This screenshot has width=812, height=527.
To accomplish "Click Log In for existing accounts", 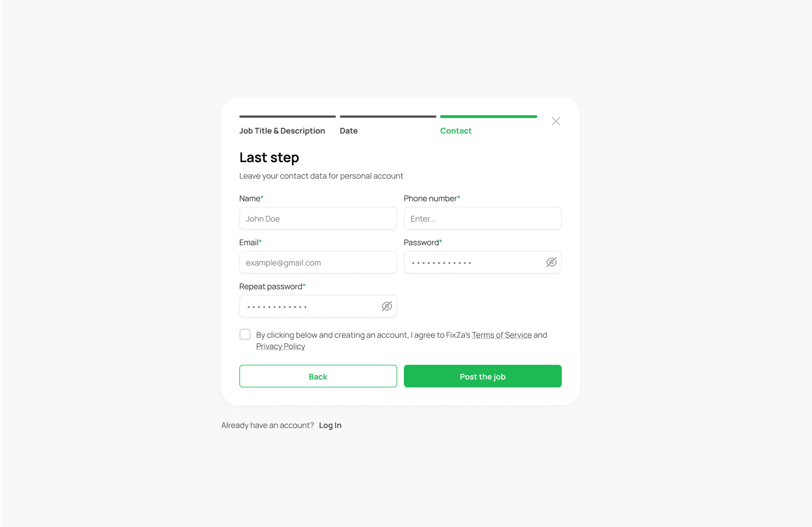I will [330, 425].
